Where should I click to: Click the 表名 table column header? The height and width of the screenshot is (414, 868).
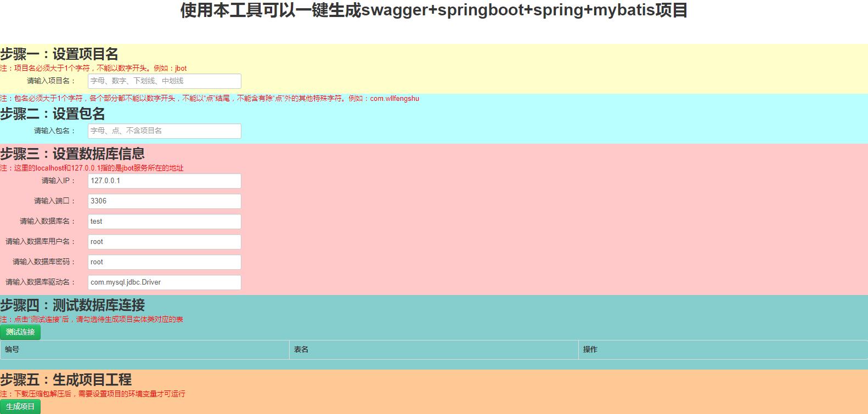(x=434, y=350)
